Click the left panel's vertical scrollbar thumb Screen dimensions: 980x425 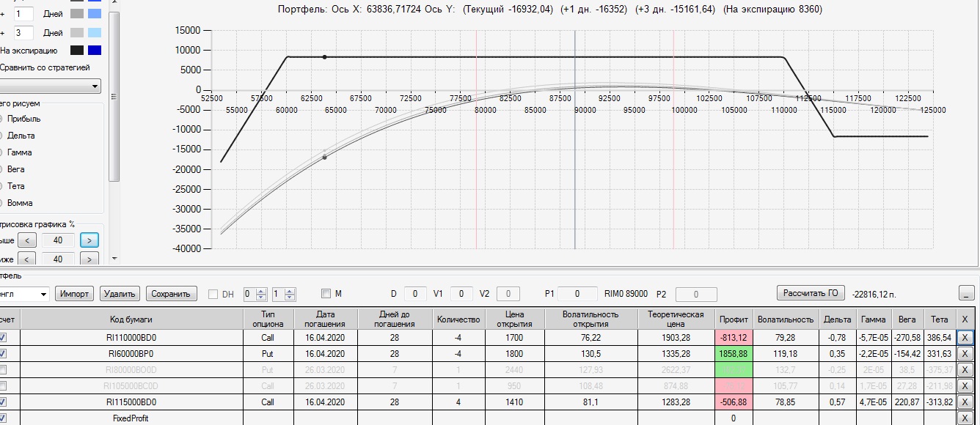click(114, 95)
